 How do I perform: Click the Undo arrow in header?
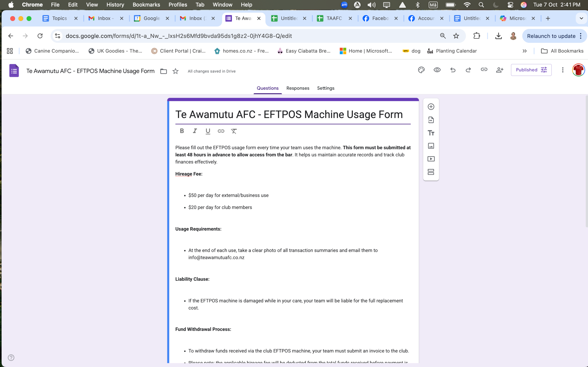pyautogui.click(x=453, y=70)
